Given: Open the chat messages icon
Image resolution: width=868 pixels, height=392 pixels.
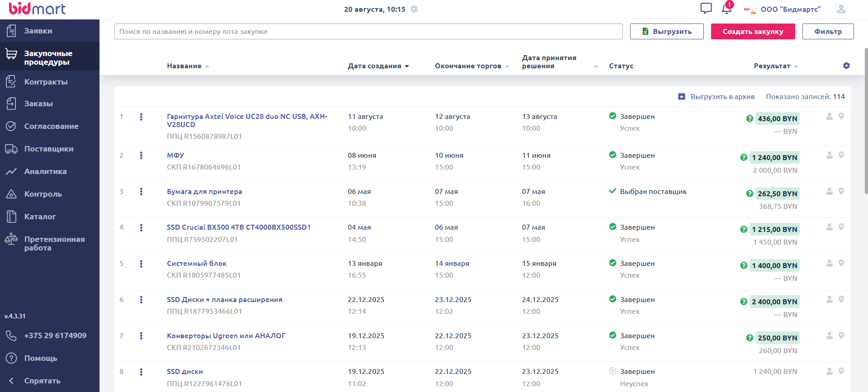Looking at the screenshot, I should coord(706,9).
